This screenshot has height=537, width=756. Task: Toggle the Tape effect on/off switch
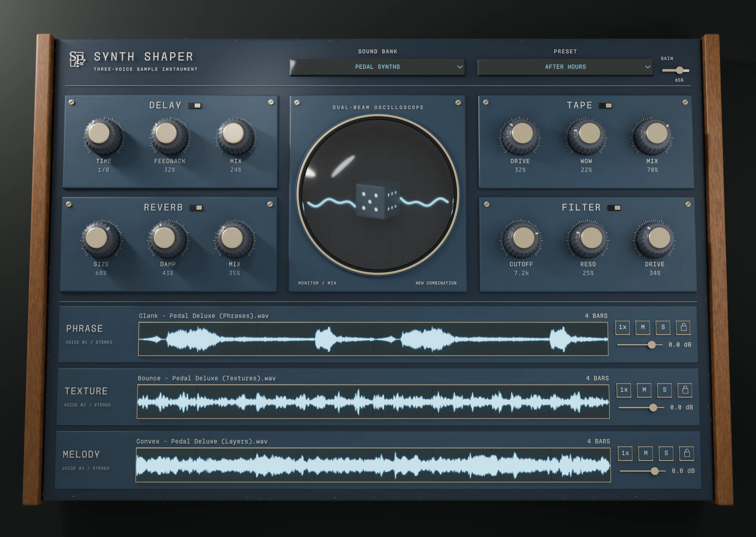pos(605,105)
